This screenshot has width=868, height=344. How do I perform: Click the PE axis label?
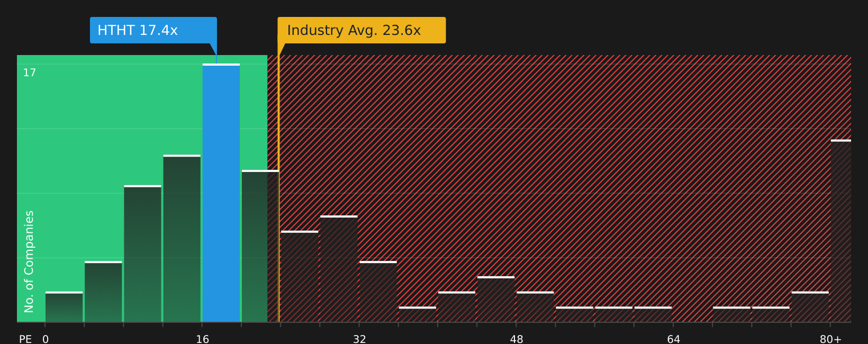[25, 339]
